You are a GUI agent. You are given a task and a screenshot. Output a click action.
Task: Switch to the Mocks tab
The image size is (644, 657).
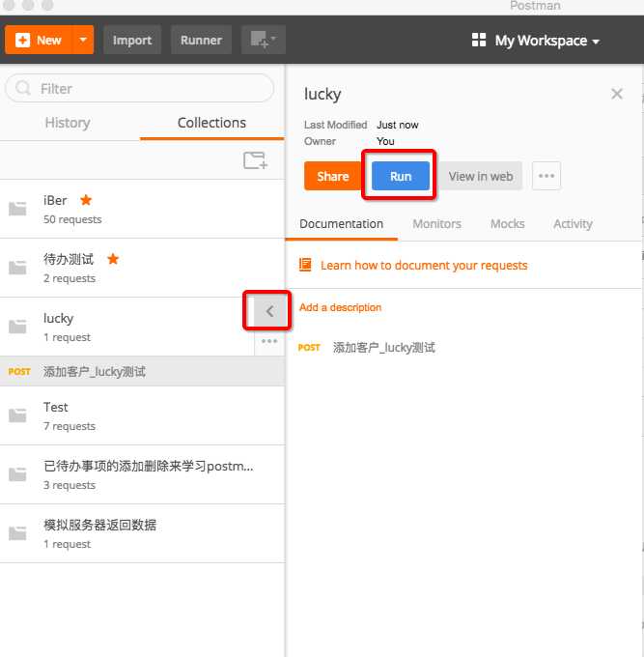tap(508, 224)
